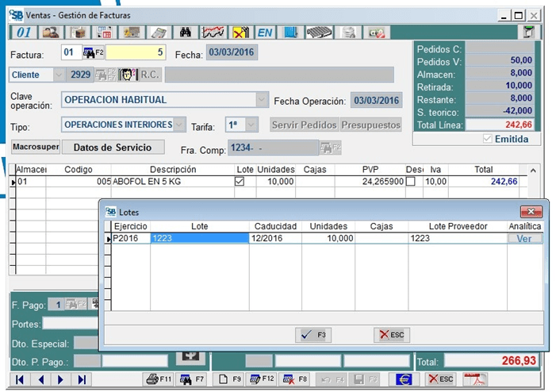Click Ejercicio cell P2016
556x392 pixels.
131,238
